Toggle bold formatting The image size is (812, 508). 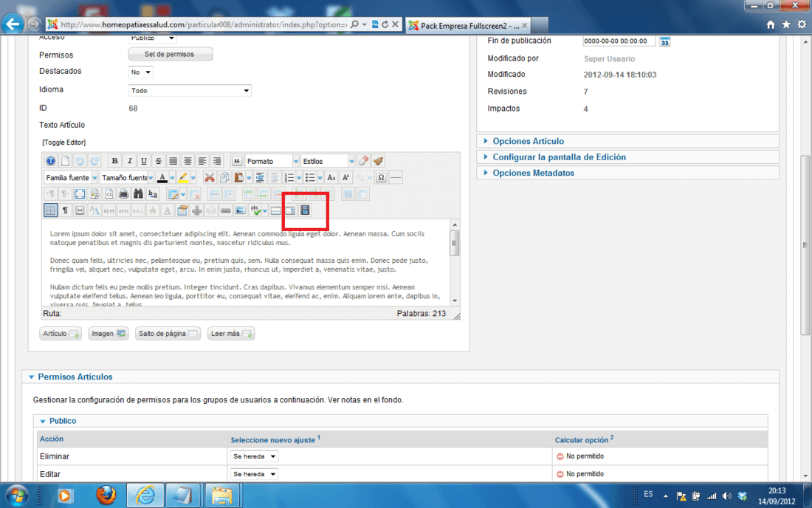coord(114,161)
